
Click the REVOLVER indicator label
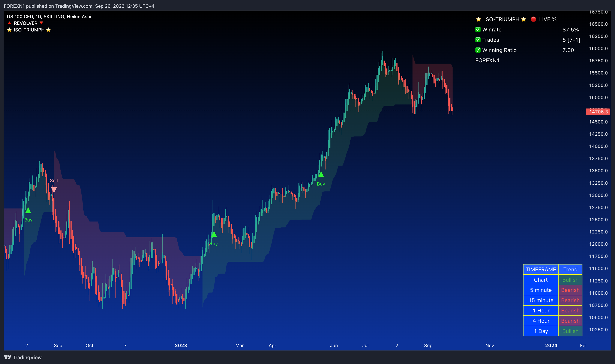(x=25, y=23)
